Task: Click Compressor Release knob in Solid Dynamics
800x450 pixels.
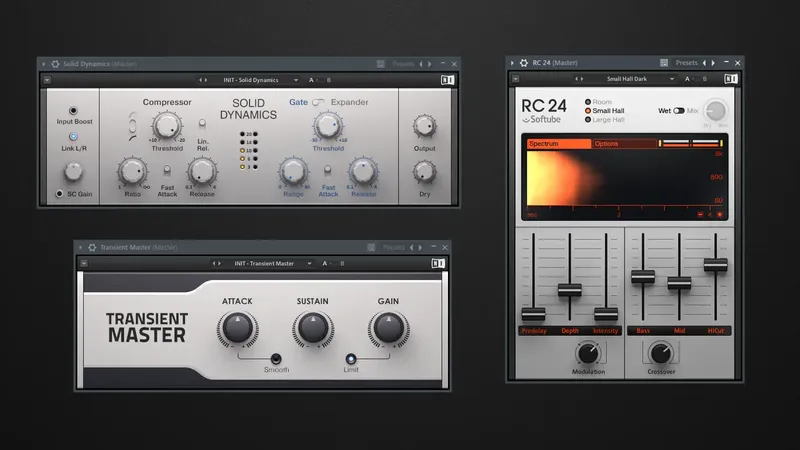Action: 202,171
